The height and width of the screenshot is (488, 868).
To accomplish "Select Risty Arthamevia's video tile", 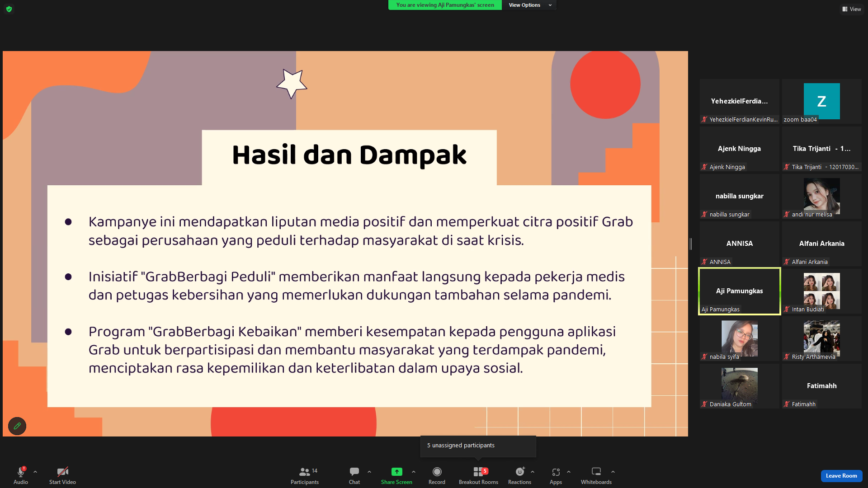I will (x=822, y=338).
